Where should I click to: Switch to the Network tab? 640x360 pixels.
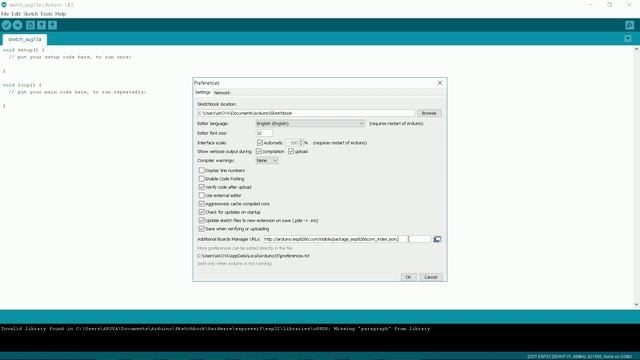pyautogui.click(x=222, y=93)
